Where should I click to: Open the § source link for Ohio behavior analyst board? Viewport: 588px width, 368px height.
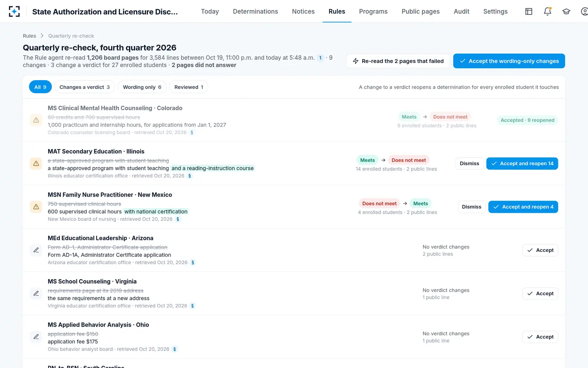[x=174, y=349]
